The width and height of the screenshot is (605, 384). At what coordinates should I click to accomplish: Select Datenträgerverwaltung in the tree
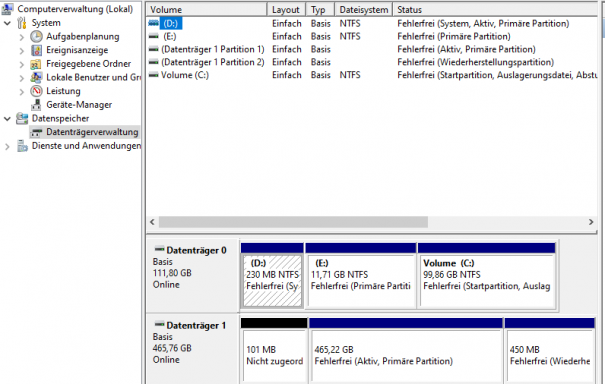[x=92, y=132]
